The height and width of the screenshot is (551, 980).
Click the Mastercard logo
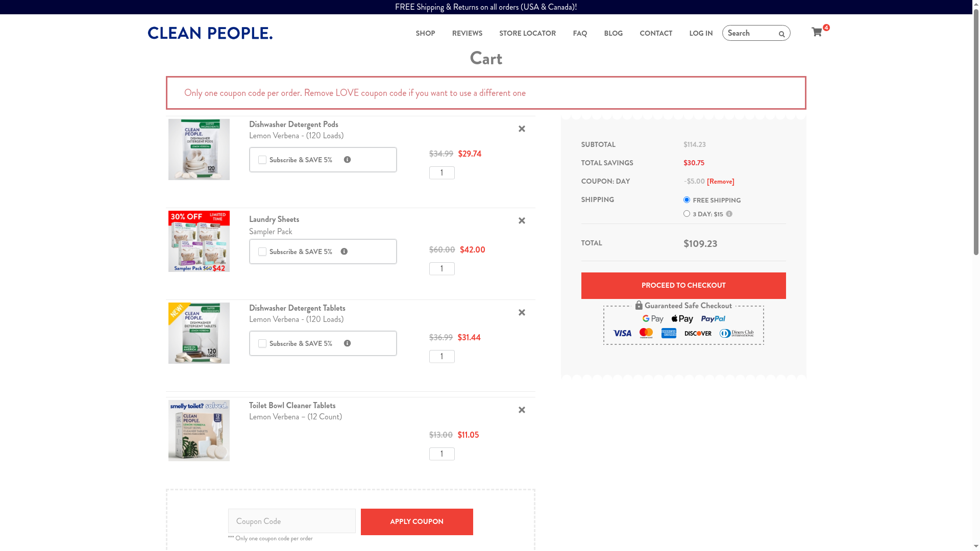point(646,333)
